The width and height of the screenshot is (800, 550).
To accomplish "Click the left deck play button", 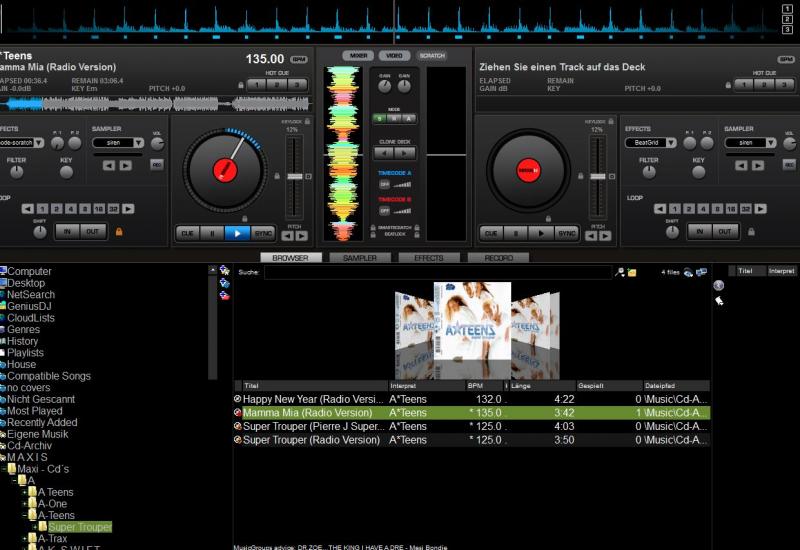I will (x=237, y=233).
